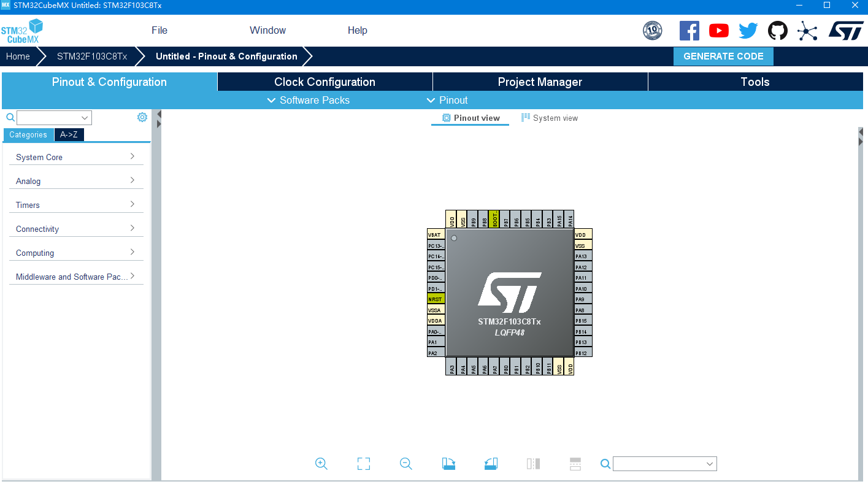This screenshot has height=484, width=868.
Task: Open the YouTube channel icon
Action: pos(718,31)
